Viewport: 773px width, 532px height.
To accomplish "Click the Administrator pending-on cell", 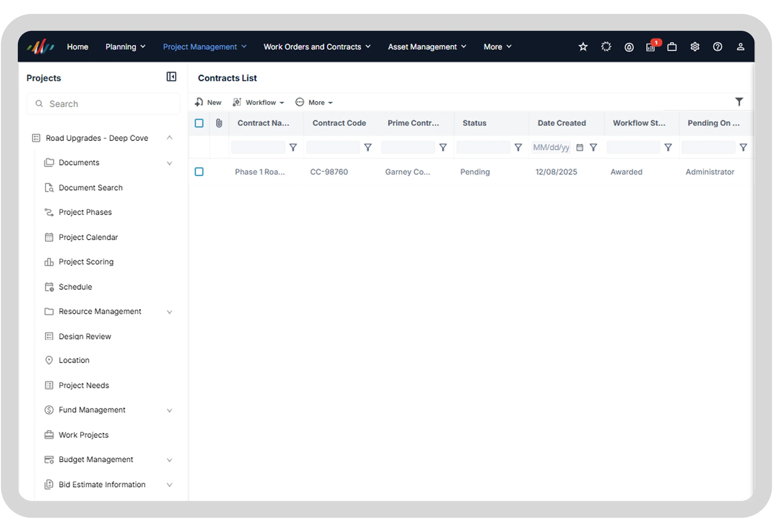I will point(710,172).
